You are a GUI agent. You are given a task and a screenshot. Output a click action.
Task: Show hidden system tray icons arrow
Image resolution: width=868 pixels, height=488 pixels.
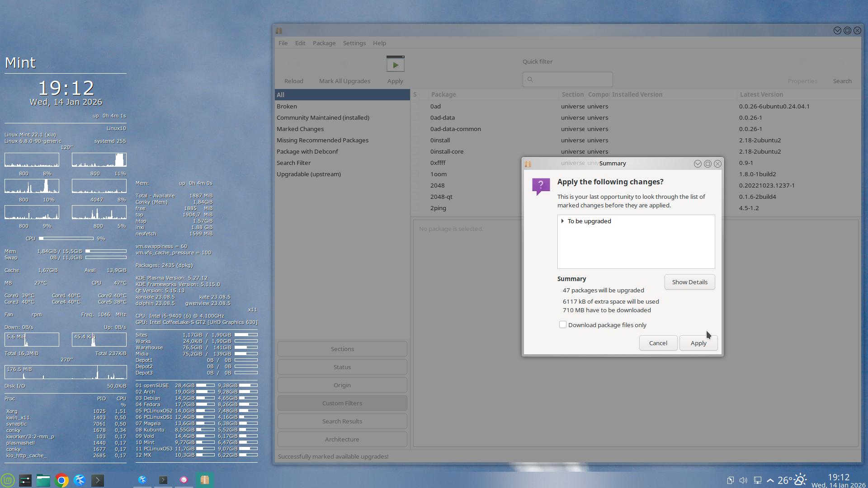[770, 480]
